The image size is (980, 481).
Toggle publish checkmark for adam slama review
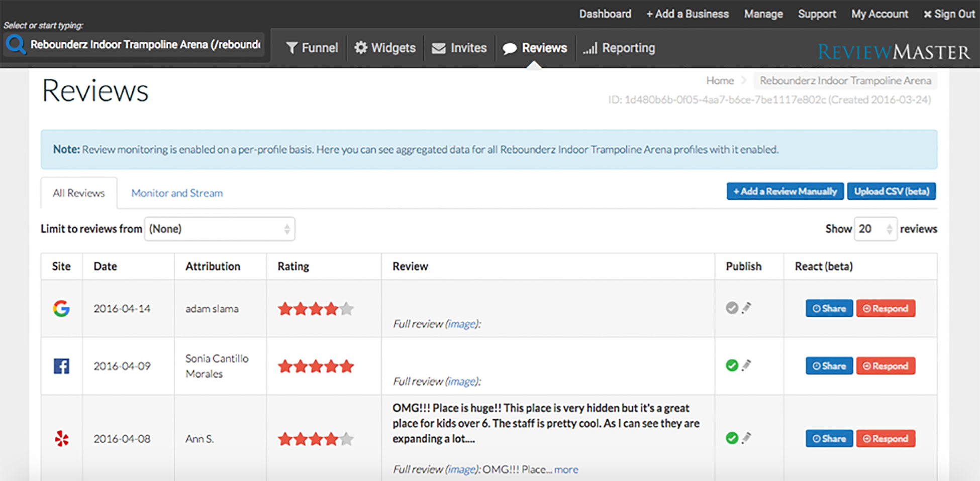[732, 308]
